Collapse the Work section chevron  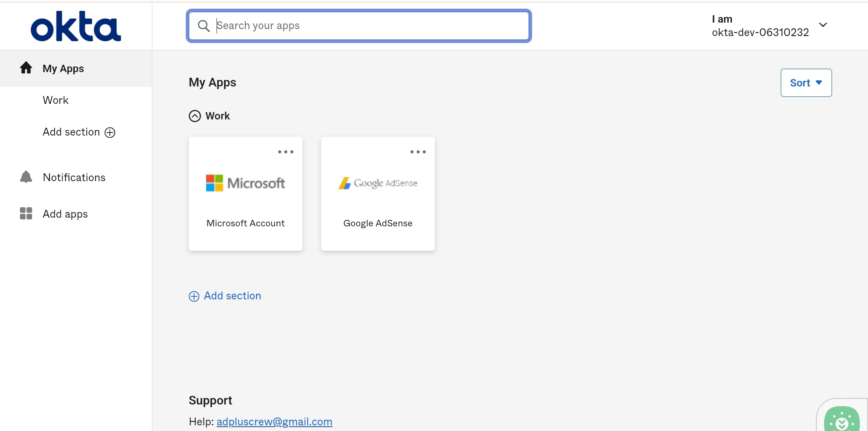point(195,116)
